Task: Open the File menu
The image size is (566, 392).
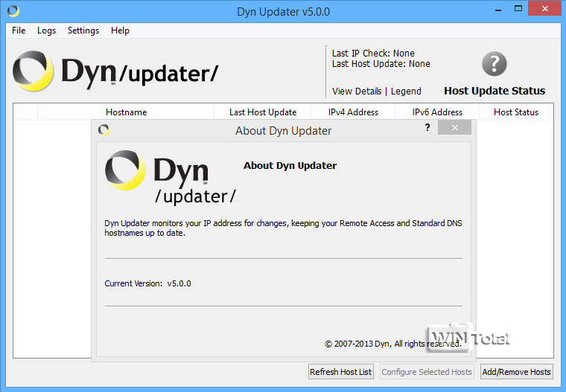Action: tap(19, 30)
